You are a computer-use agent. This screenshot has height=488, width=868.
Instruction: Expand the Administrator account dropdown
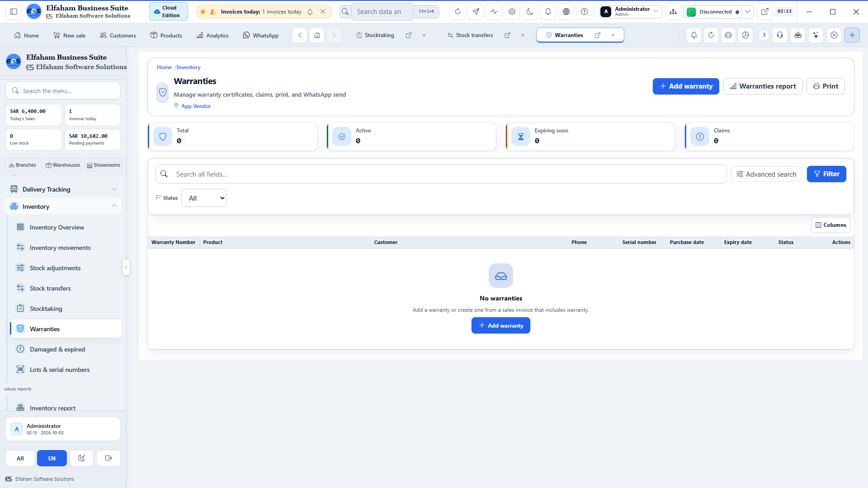[x=631, y=12]
